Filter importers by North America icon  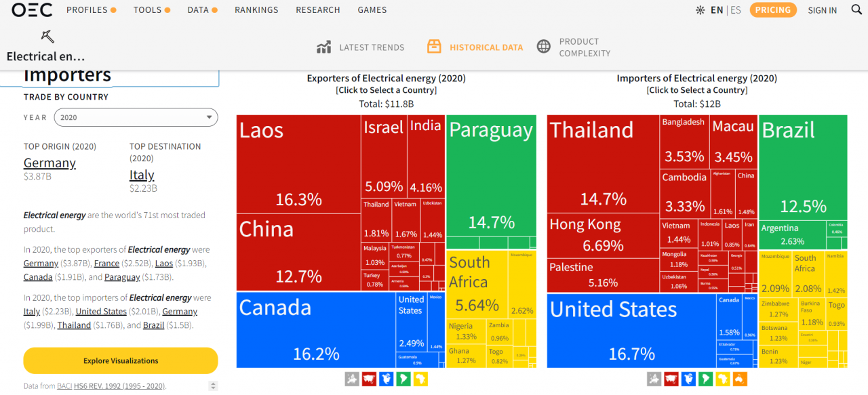pyautogui.click(x=688, y=379)
